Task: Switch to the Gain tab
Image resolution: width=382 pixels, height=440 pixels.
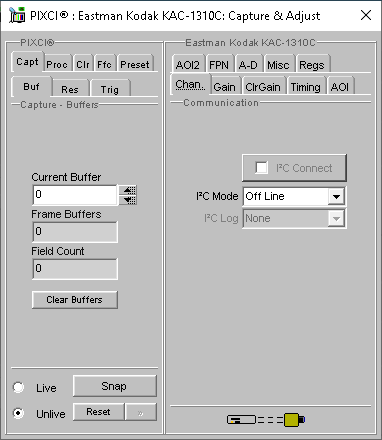Action: tap(224, 87)
